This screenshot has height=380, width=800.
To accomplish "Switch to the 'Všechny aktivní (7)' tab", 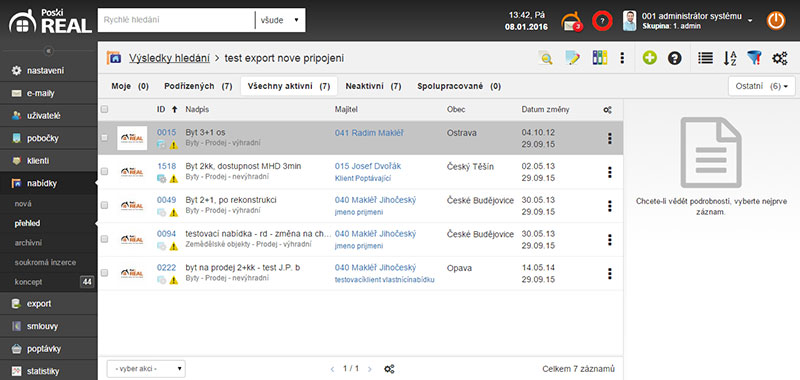I will pyautogui.click(x=289, y=87).
